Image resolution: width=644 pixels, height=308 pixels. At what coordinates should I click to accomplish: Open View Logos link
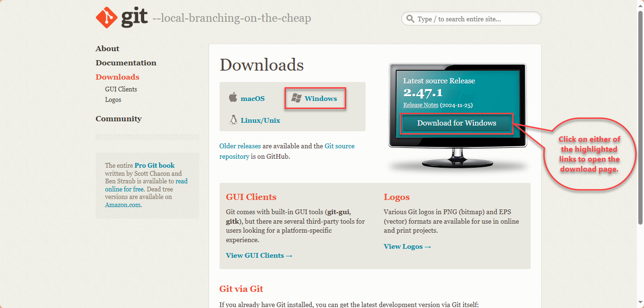click(x=407, y=246)
